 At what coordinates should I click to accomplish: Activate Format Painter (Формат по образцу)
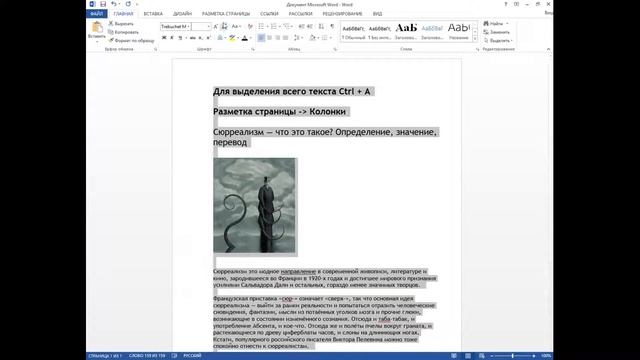pos(131,40)
